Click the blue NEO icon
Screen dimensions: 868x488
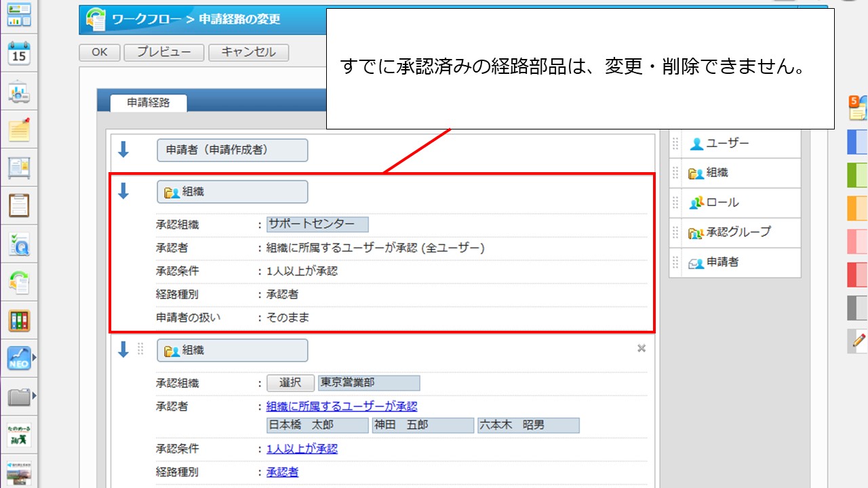(19, 359)
